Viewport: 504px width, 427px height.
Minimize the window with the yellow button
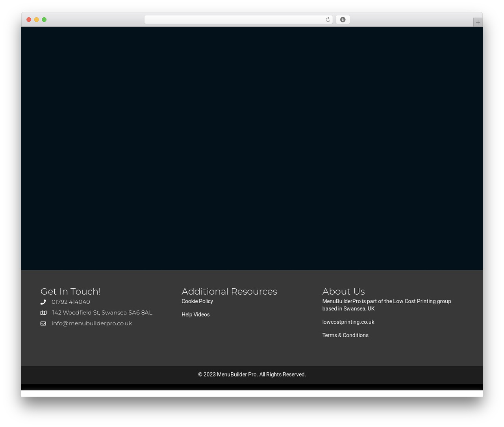click(36, 20)
